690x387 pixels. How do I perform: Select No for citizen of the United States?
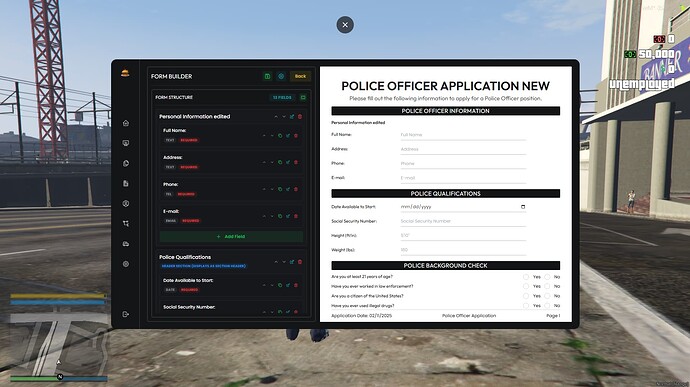[x=547, y=296]
